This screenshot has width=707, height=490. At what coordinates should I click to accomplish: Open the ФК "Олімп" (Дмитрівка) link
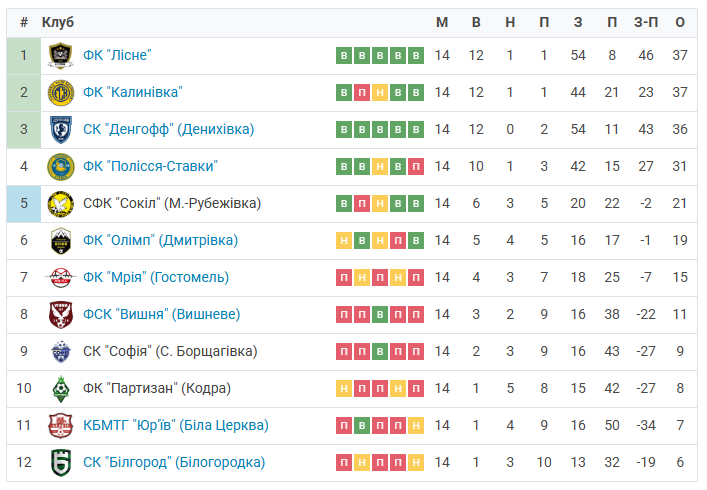coord(161,240)
